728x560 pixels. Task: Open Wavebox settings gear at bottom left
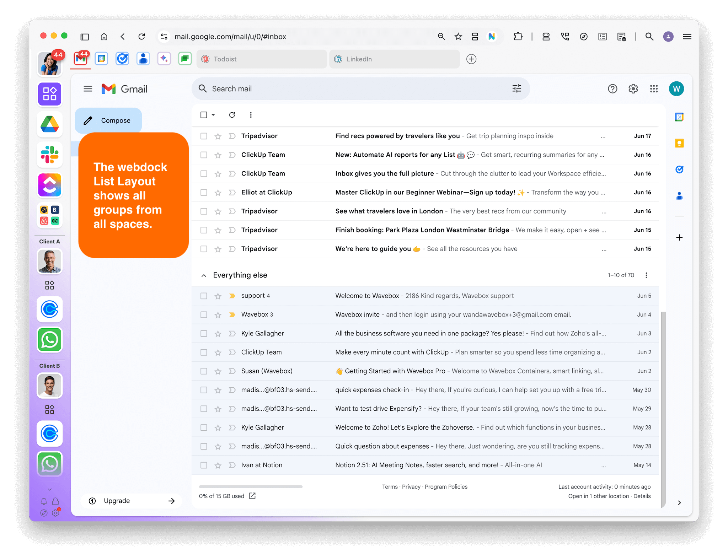[x=55, y=513]
